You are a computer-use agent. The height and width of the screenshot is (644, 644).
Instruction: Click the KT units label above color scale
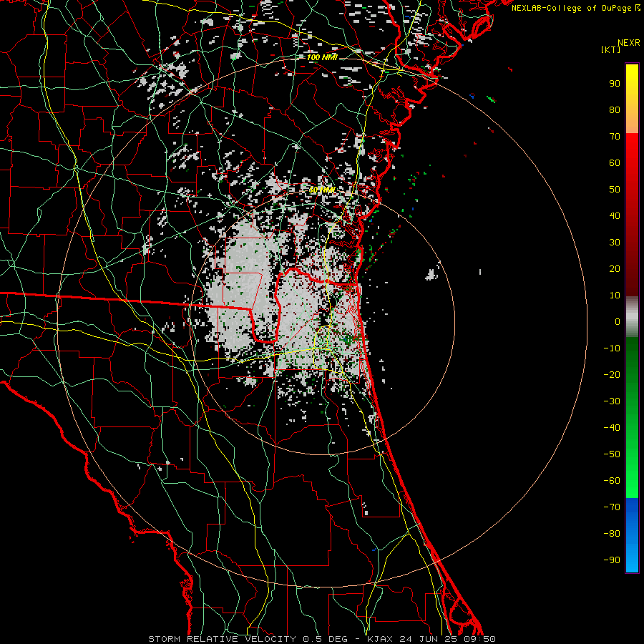[611, 49]
